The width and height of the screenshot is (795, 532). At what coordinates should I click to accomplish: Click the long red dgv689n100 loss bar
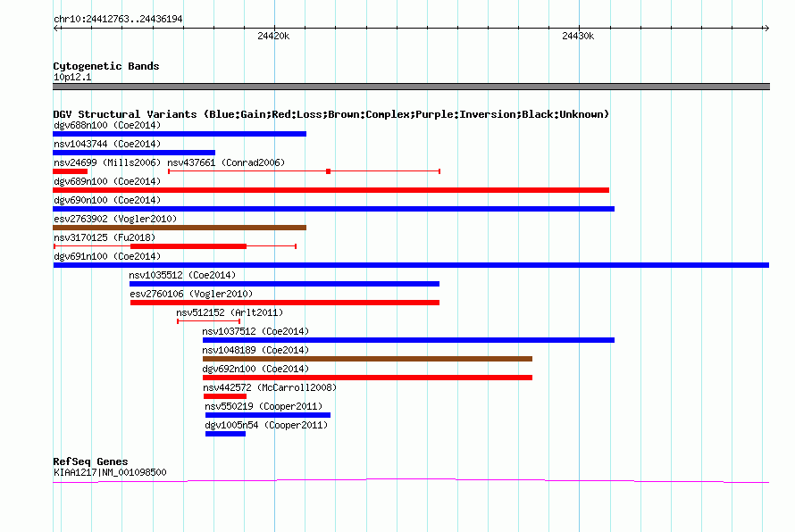click(x=331, y=190)
